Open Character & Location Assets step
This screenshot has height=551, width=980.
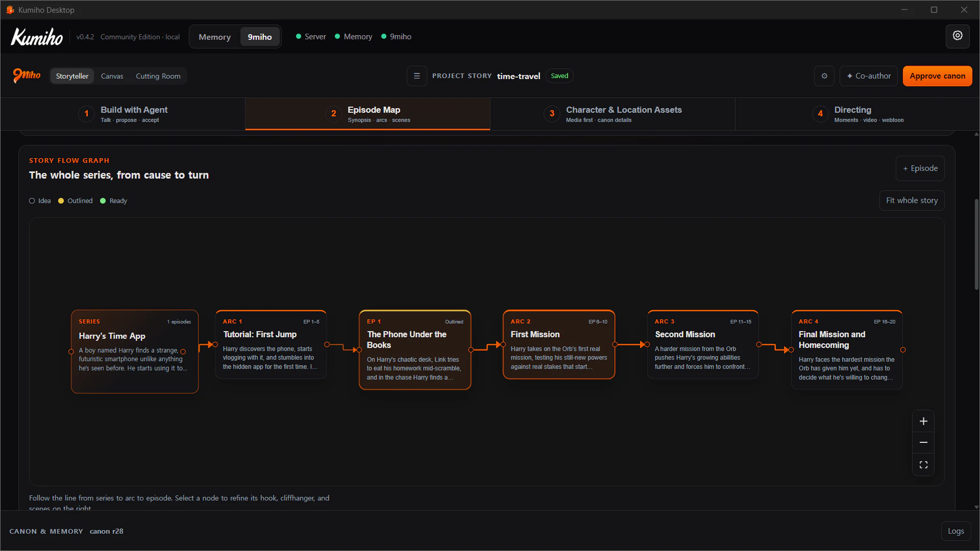pyautogui.click(x=612, y=114)
